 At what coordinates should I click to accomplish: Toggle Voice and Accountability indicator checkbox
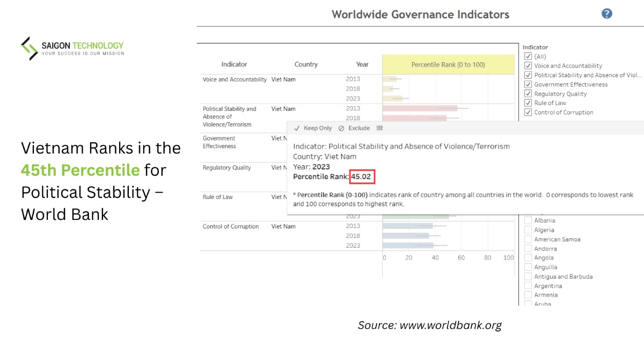pos(528,65)
